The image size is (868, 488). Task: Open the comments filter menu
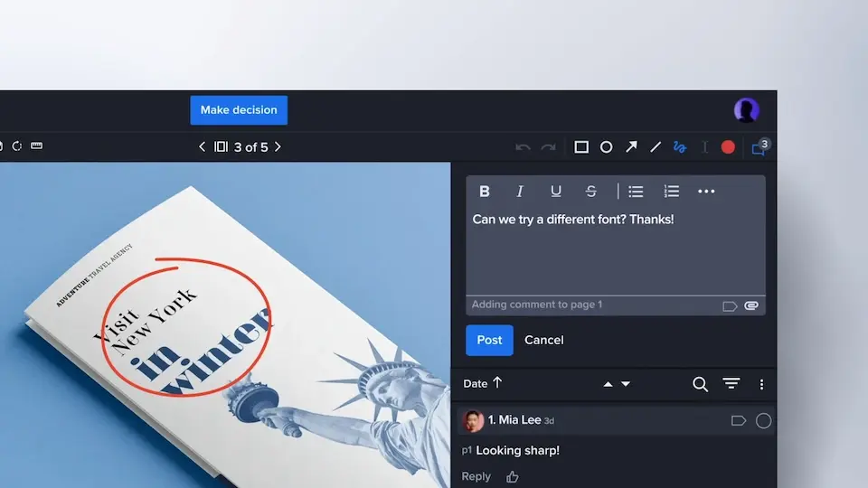pyautogui.click(x=731, y=384)
